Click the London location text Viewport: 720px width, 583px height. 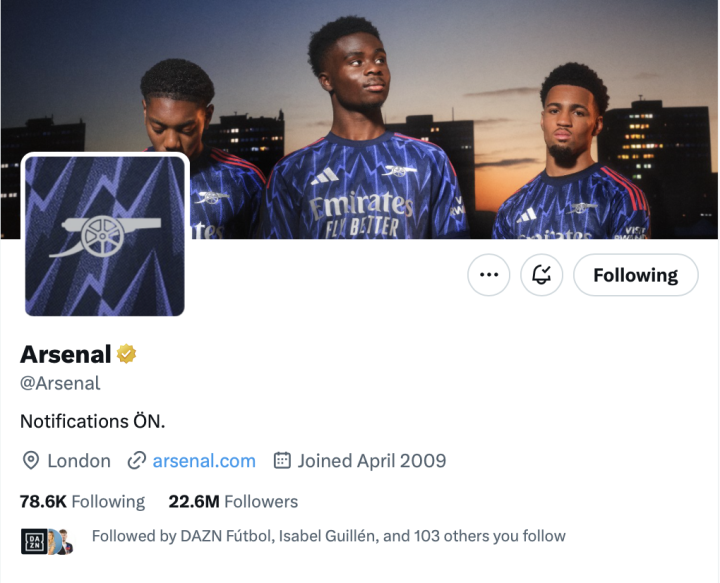(x=79, y=461)
